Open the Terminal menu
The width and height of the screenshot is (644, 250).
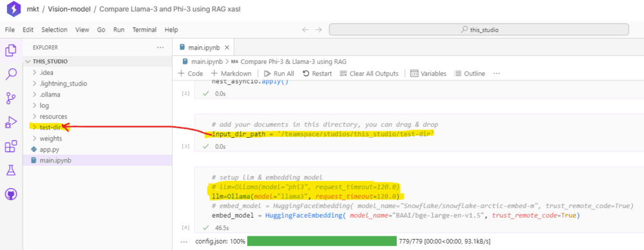pos(144,30)
